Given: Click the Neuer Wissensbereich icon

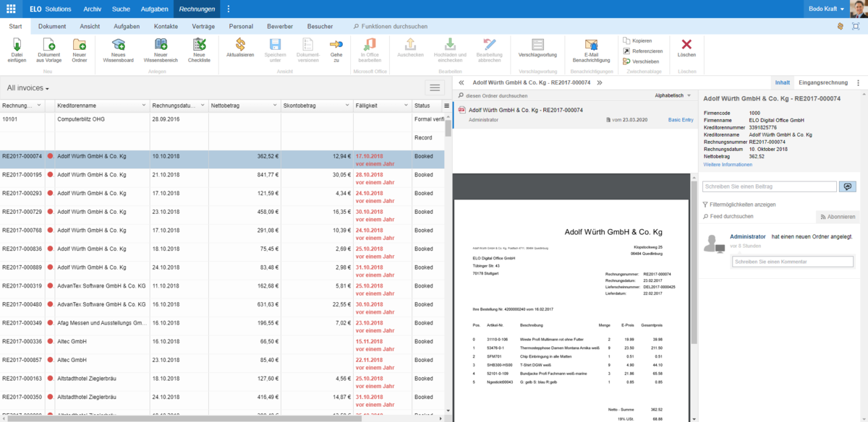Looking at the screenshot, I should point(161,45).
